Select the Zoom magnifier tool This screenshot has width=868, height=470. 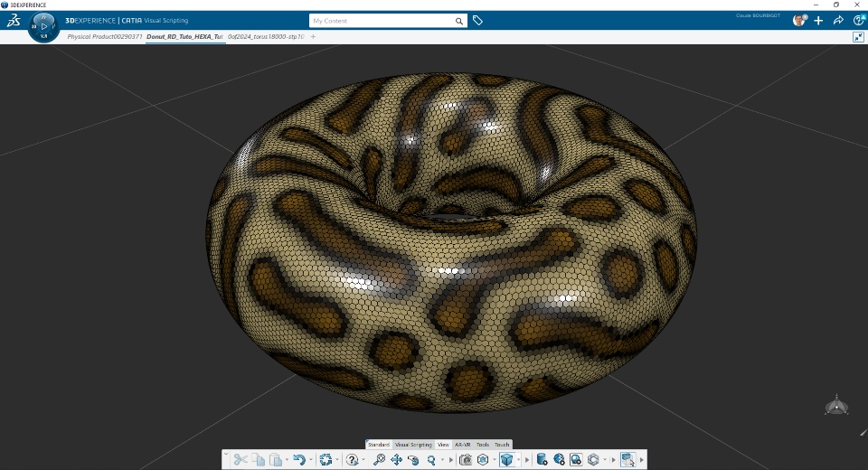(379, 459)
